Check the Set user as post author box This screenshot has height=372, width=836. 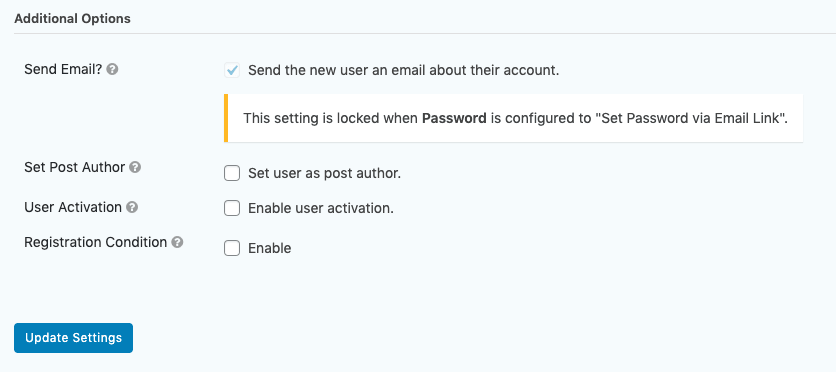[232, 173]
